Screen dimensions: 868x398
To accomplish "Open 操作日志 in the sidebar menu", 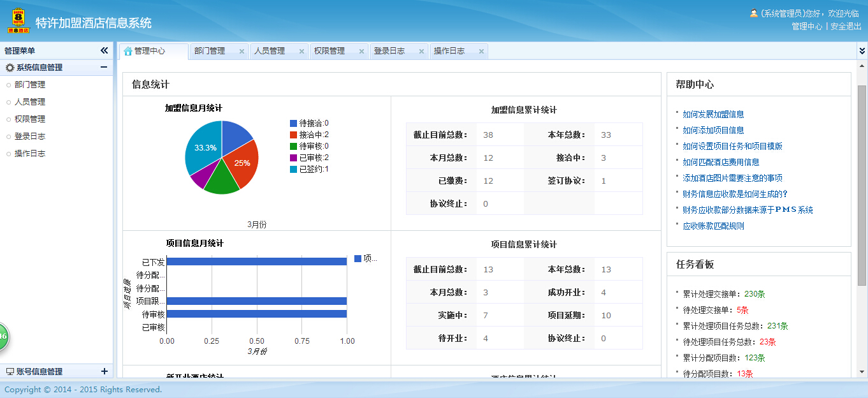I will point(30,153).
